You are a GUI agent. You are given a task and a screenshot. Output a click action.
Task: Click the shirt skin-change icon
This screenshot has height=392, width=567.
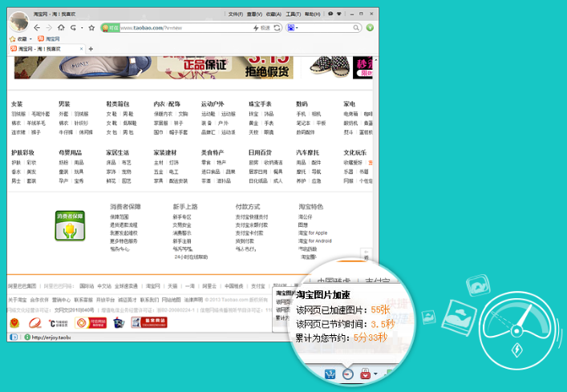(x=339, y=14)
